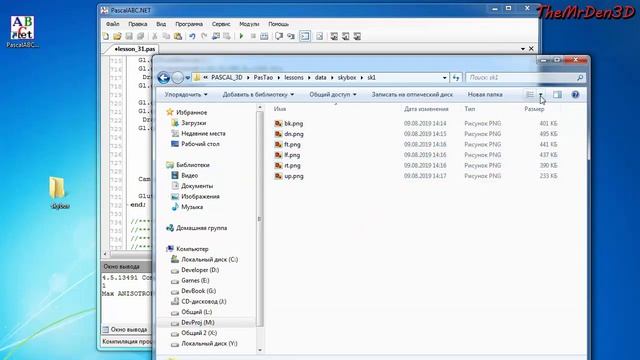Select the rt.png file
Image resolution: width=640 pixels, height=360 pixels.
pyautogui.click(x=288, y=166)
